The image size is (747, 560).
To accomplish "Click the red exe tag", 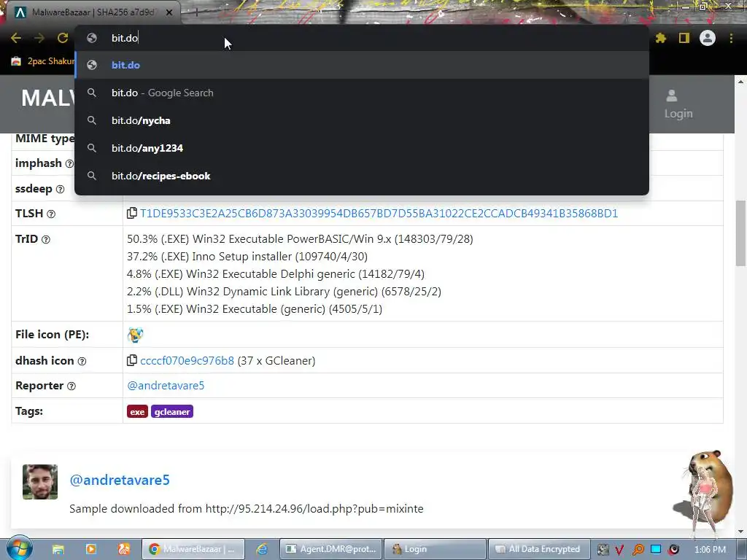I will (x=137, y=412).
